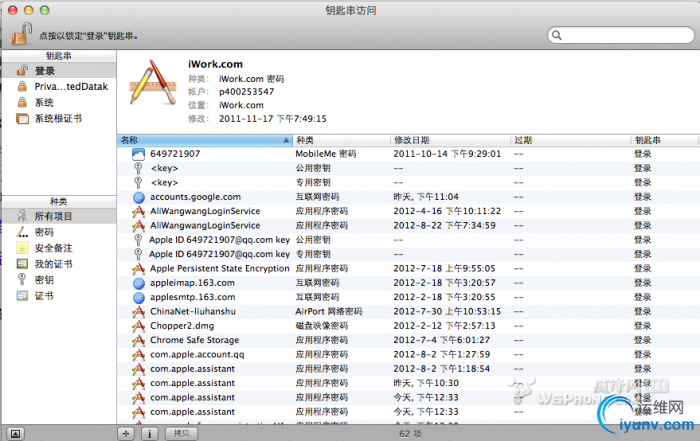Show 所有项目 category
The width and height of the screenshot is (700, 441).
(x=59, y=216)
